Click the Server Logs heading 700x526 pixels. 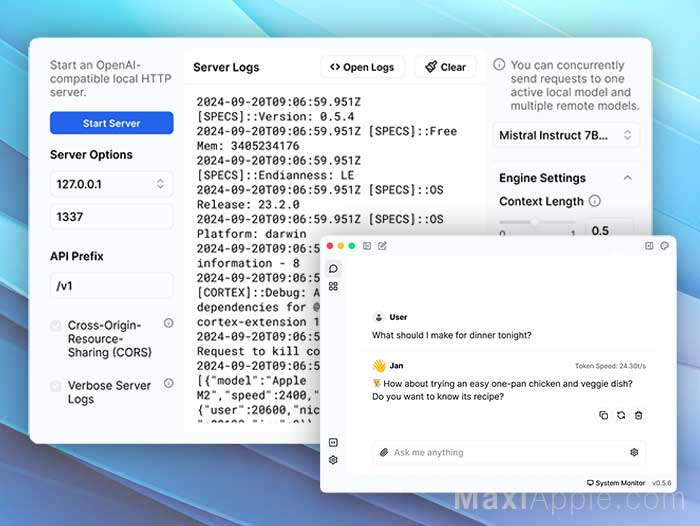click(226, 67)
